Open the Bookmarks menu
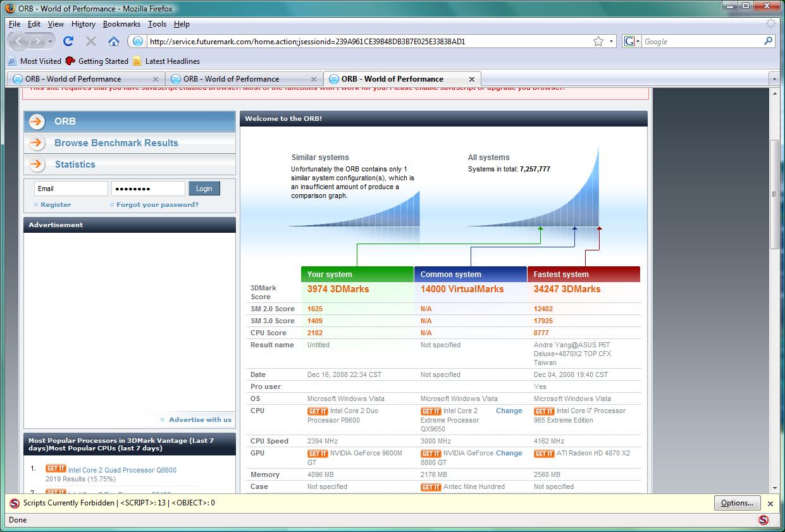 (121, 24)
